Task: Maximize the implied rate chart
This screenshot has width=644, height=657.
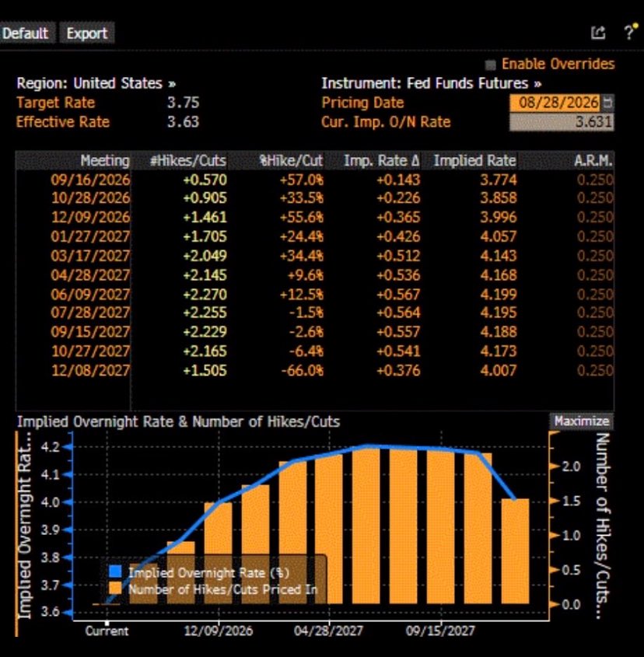Action: pyautogui.click(x=582, y=421)
